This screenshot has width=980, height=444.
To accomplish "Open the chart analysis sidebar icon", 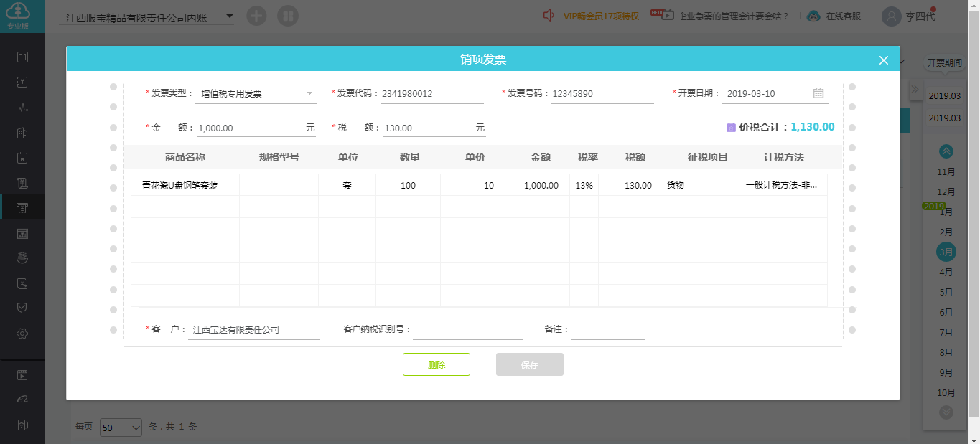I will (22, 108).
